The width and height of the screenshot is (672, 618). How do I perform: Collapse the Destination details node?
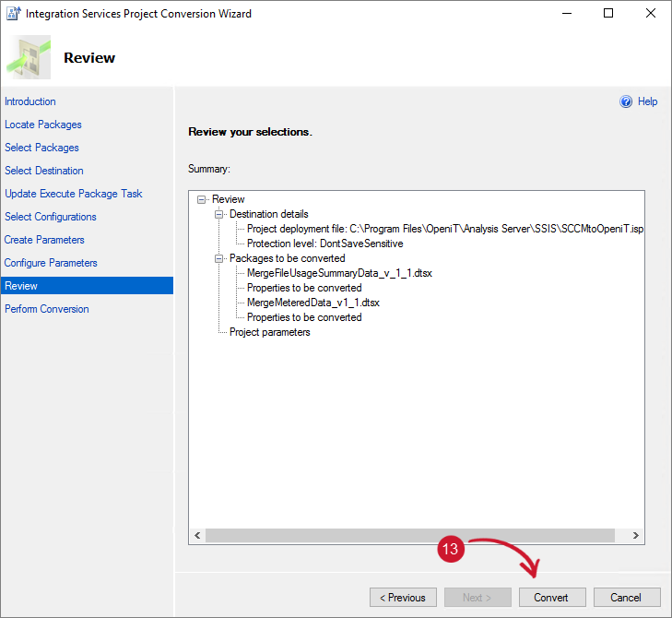219,214
